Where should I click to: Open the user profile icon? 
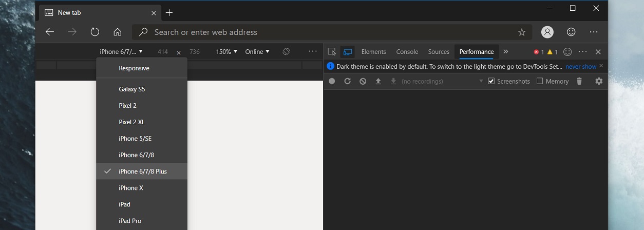tap(547, 32)
